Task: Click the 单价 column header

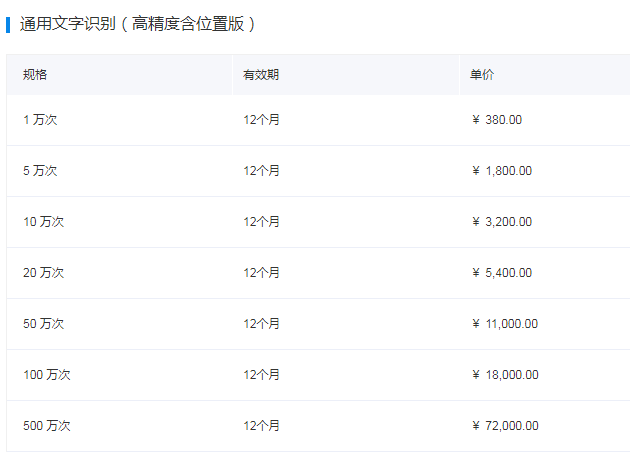Action: click(482, 75)
